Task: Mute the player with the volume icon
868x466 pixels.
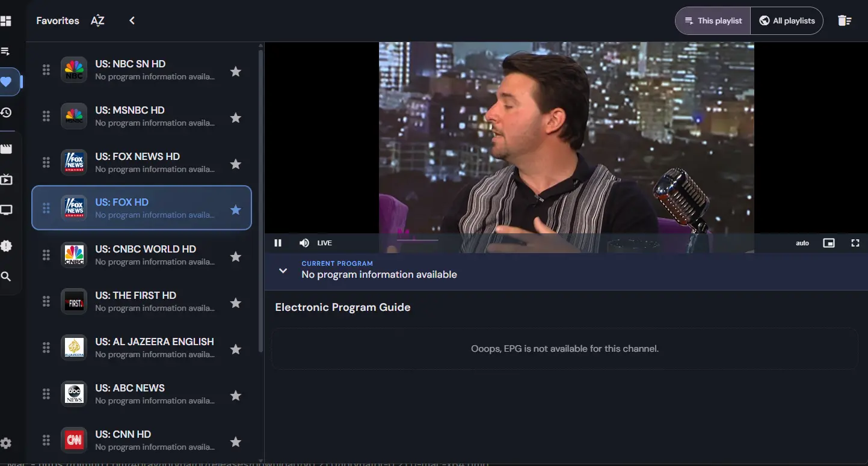Action: pyautogui.click(x=304, y=243)
